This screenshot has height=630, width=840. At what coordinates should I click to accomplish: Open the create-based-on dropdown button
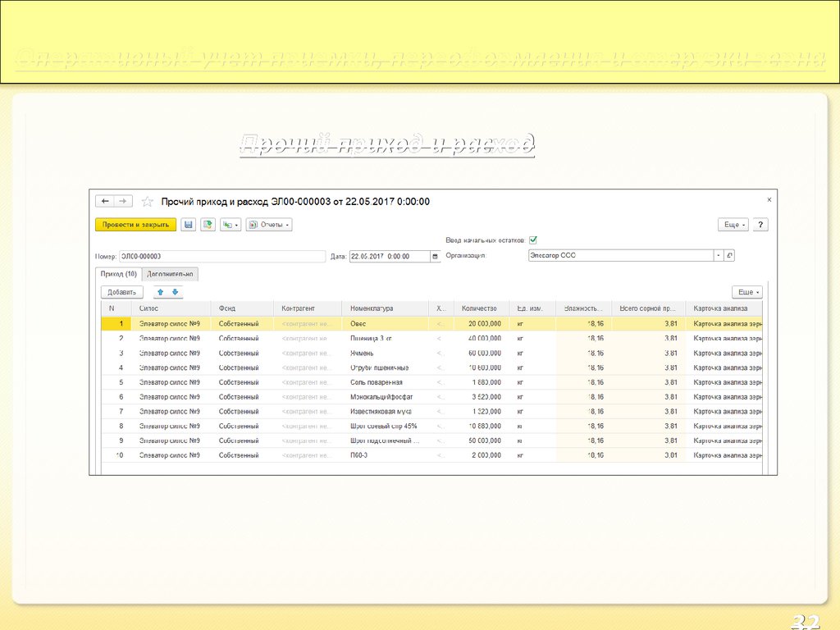231,224
